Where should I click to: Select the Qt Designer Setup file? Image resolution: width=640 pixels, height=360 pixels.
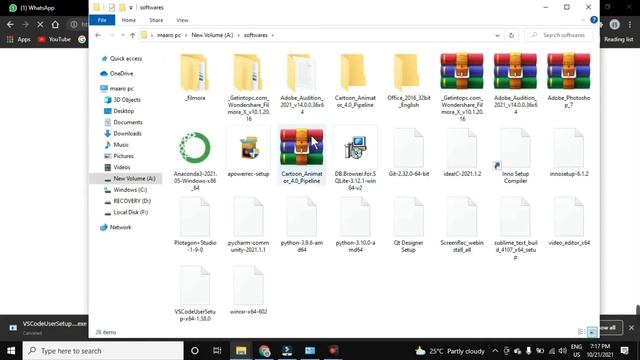tap(409, 225)
